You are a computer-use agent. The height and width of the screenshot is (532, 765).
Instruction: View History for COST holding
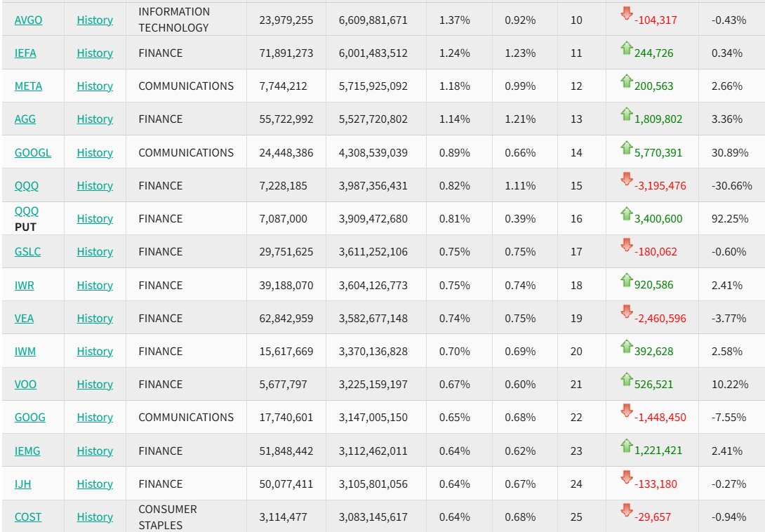click(95, 517)
